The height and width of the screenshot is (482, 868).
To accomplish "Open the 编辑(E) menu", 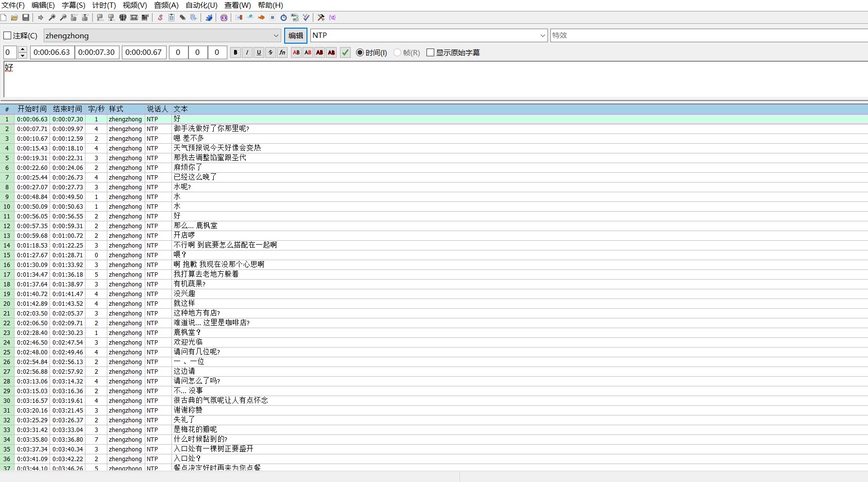I will pos(43,5).
